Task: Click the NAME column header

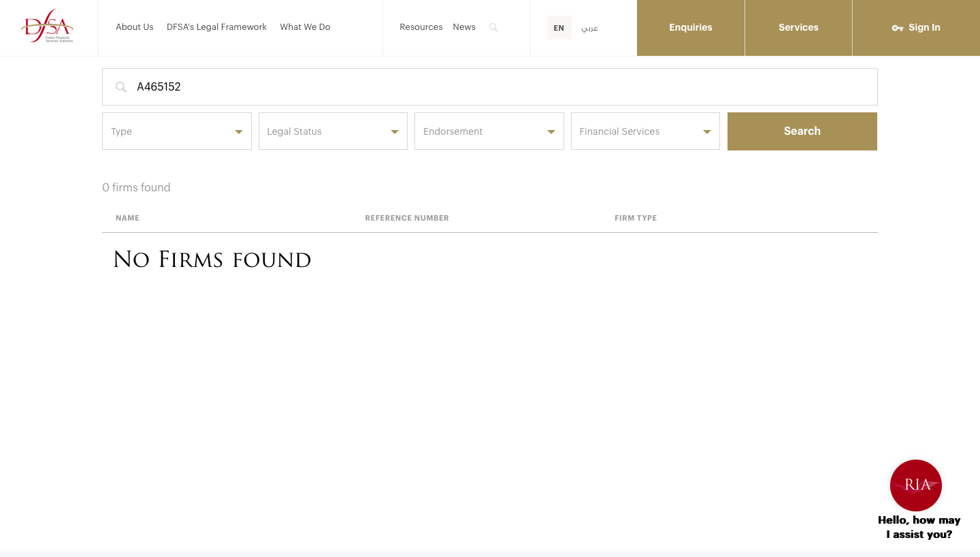Action: pyautogui.click(x=127, y=218)
